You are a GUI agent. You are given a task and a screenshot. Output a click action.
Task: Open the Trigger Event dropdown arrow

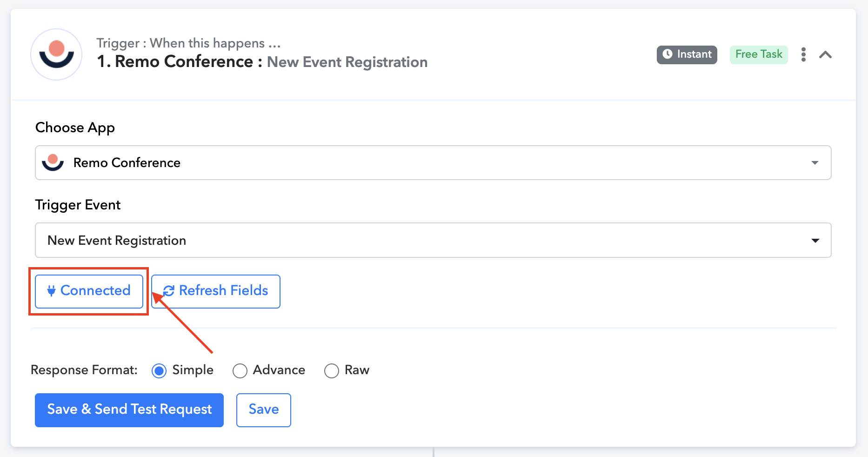(815, 240)
